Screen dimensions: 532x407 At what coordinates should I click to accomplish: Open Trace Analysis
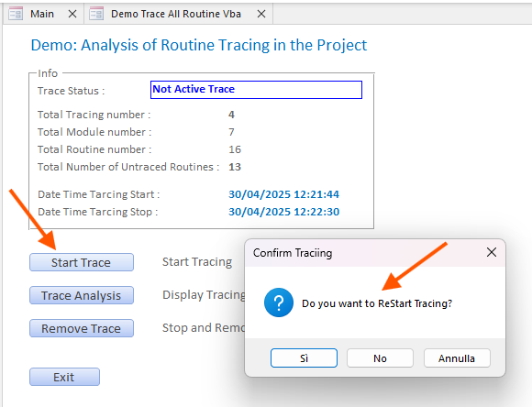82,295
